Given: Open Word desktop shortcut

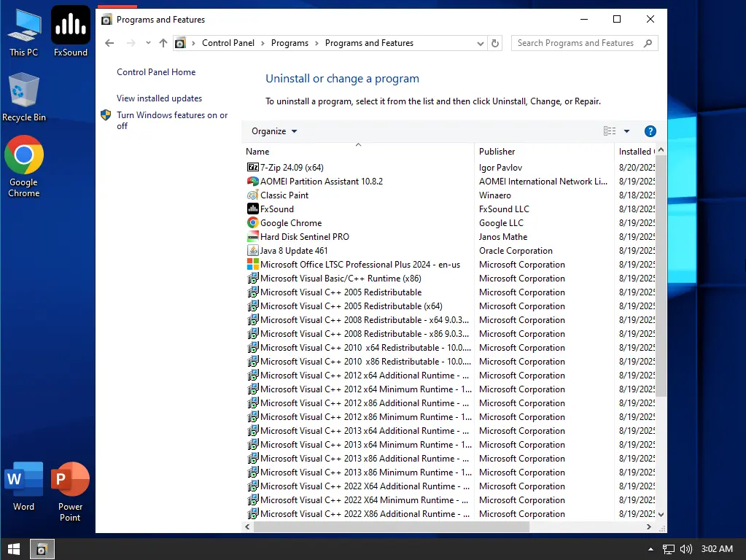Looking at the screenshot, I should coord(24,486).
